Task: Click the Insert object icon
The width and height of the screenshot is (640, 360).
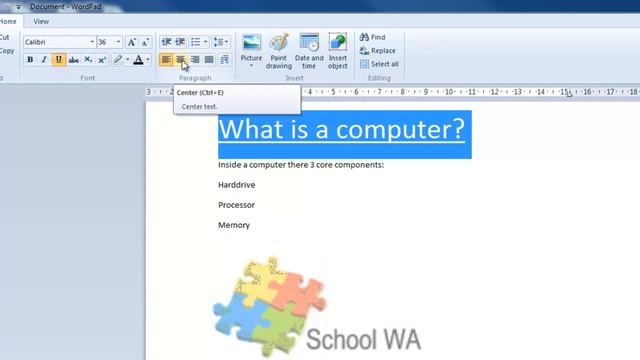Action: pos(338,51)
